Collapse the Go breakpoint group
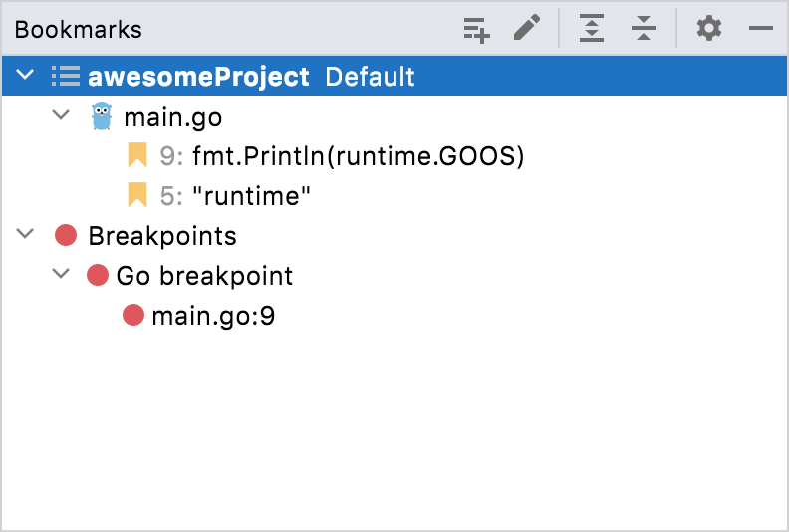Viewport: 789px width, 532px height. [x=61, y=275]
